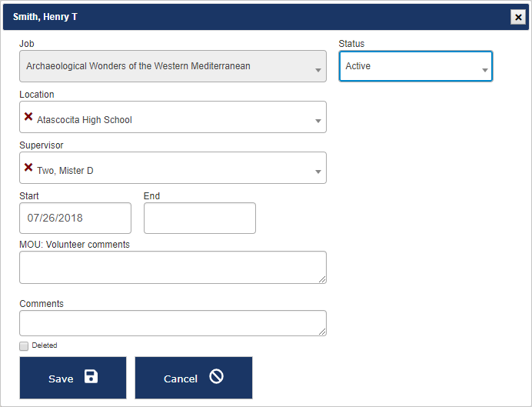Expand the Supervisor dropdown arrow

click(318, 172)
